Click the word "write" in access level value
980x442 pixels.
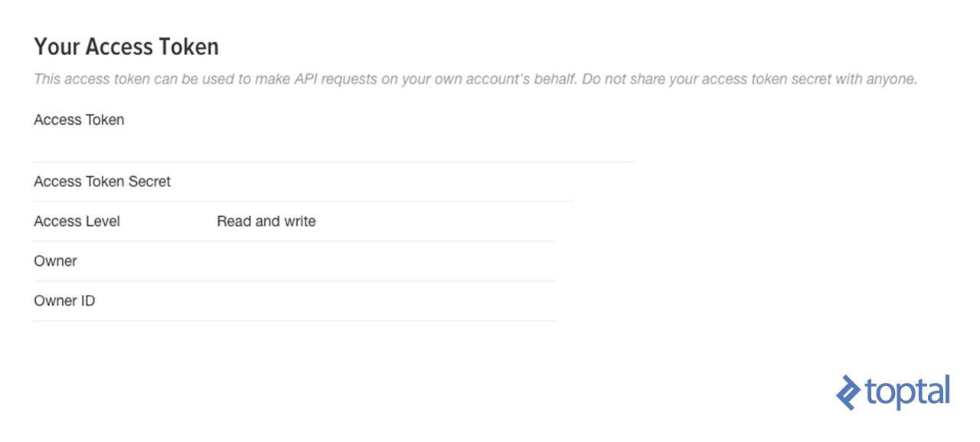pos(300,221)
